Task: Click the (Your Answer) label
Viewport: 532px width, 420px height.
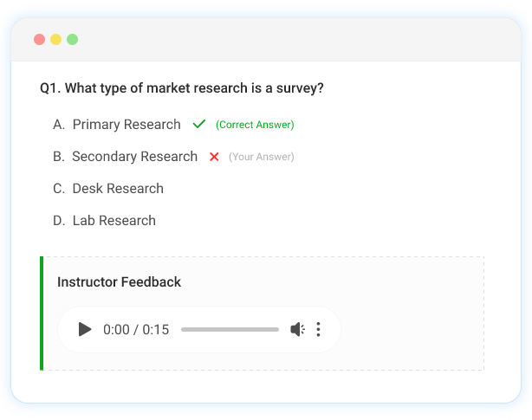Action: [x=262, y=157]
